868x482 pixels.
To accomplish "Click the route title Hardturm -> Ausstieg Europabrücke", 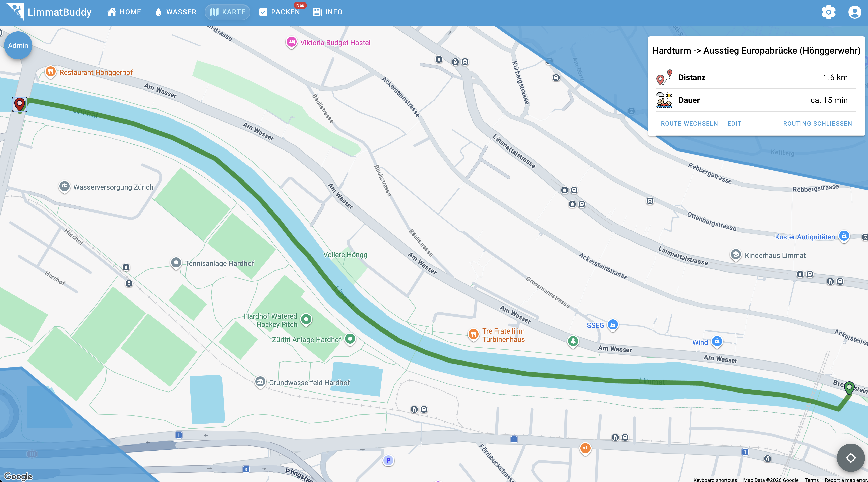I will click(x=756, y=51).
